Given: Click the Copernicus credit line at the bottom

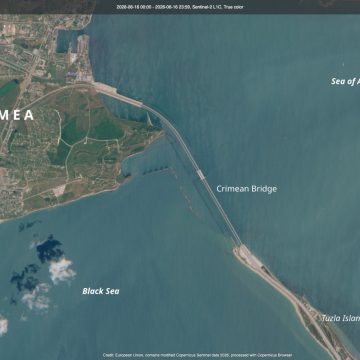Looking at the screenshot, I should pos(197,355).
